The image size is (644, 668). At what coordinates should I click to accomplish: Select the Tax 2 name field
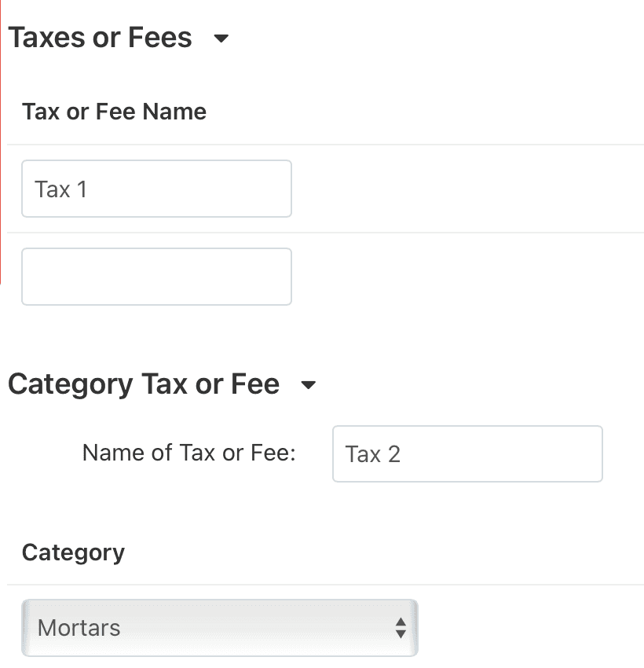(467, 453)
